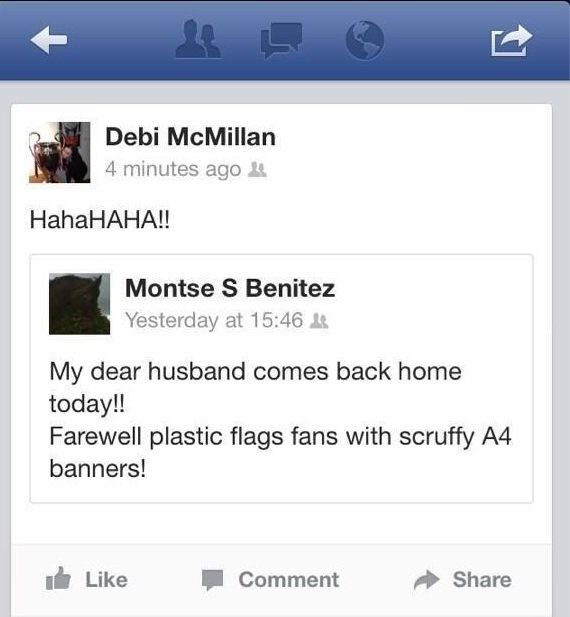Open Montse S Benitez's profile picture
The width and height of the screenshot is (570, 617).
(x=79, y=304)
